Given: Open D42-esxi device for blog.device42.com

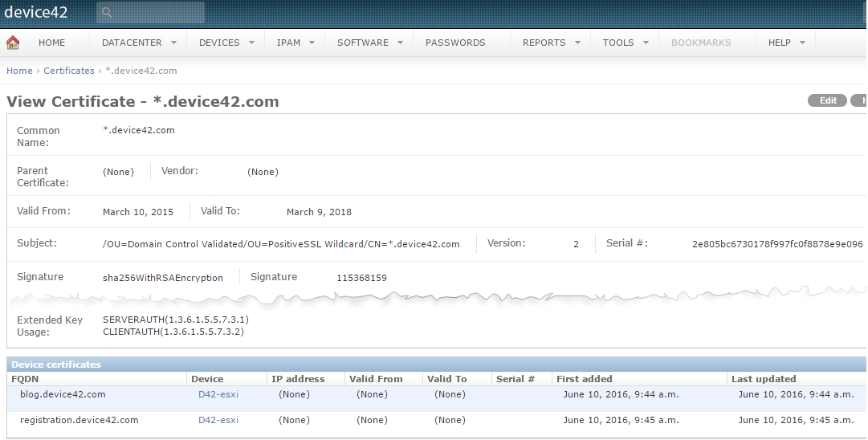Looking at the screenshot, I should point(218,394).
